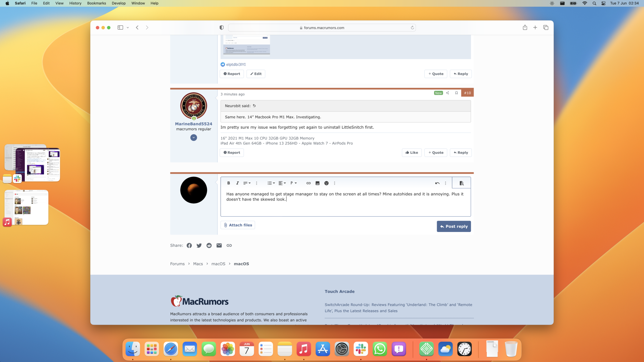The width and height of the screenshot is (644, 362).
Task: Share thread on Reddit
Action: pyautogui.click(x=209, y=246)
